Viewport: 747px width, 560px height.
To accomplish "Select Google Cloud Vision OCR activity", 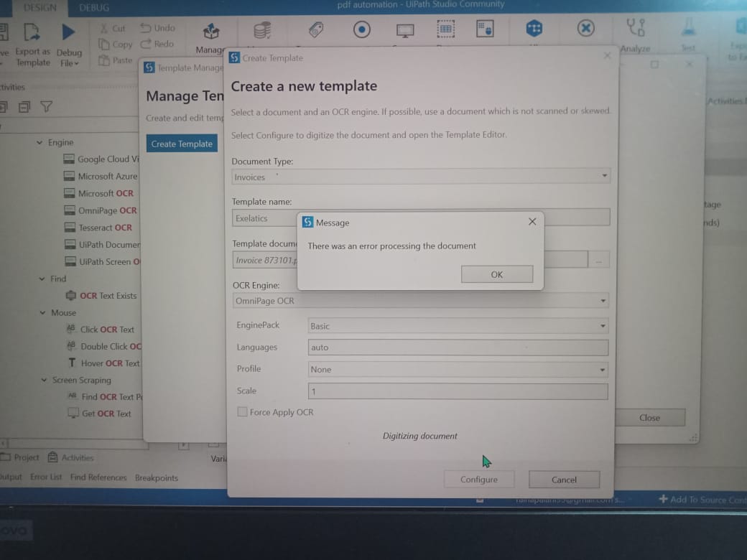I will click(x=101, y=159).
